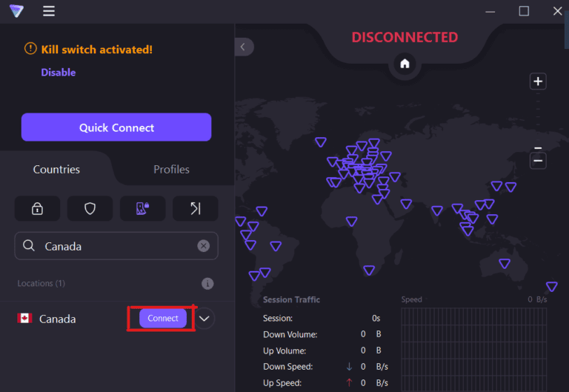Disable the kill switch link

58,73
